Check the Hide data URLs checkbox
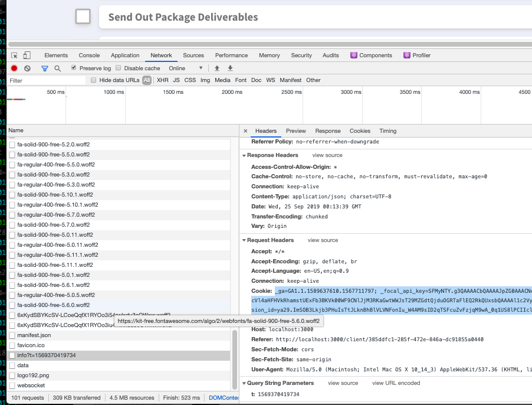 [x=93, y=80]
